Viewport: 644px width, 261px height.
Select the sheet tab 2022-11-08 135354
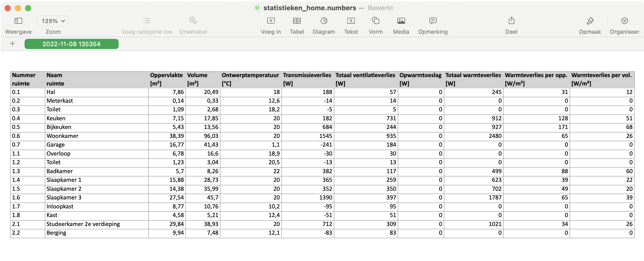71,44
